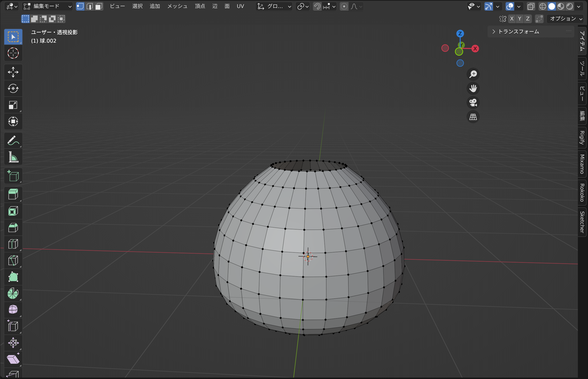Viewport: 588px width, 379px height.
Task: Open the UV menu
Action: pyautogui.click(x=240, y=6)
